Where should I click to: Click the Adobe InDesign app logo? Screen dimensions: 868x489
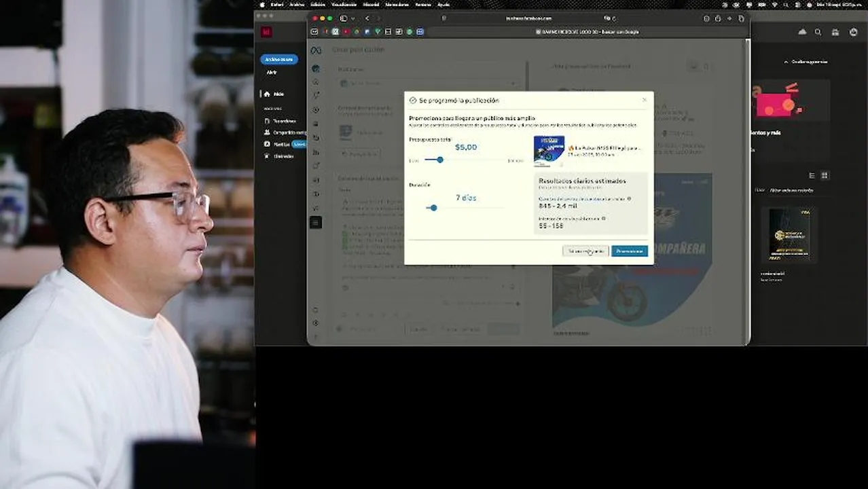coord(267,32)
